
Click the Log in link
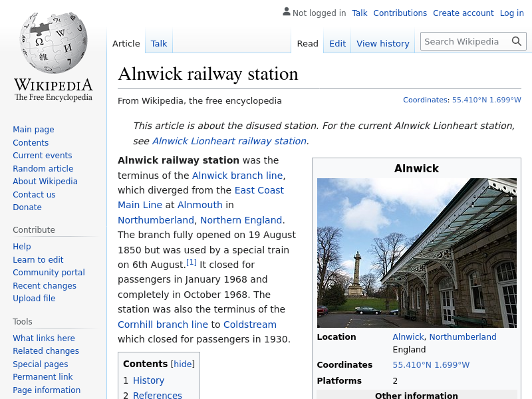click(x=511, y=13)
